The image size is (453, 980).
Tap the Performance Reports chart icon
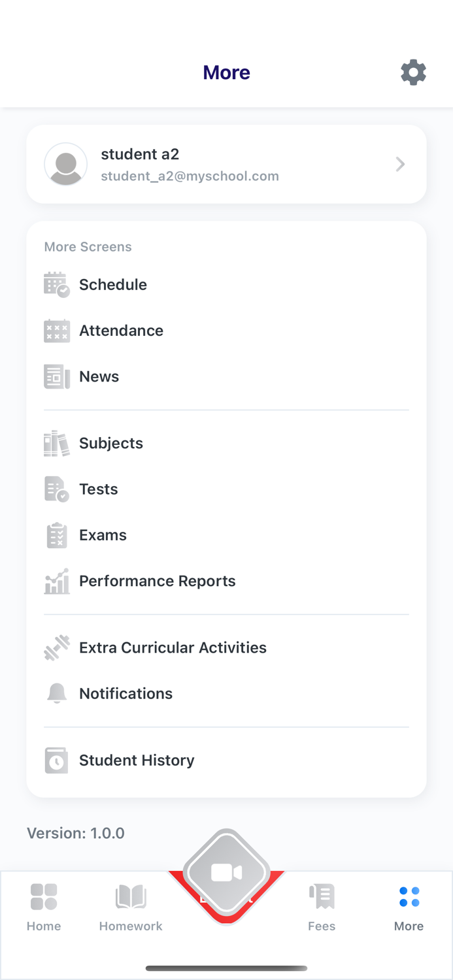(57, 581)
